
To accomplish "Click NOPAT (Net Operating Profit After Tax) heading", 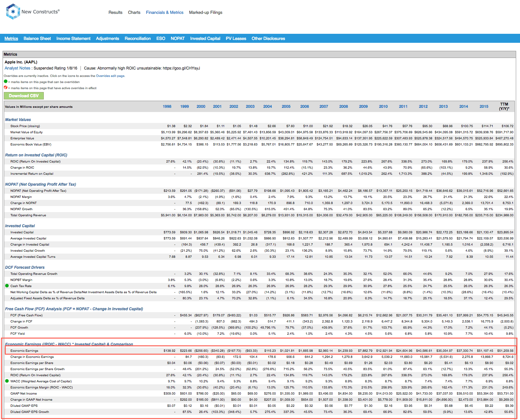I will click(x=41, y=184).
